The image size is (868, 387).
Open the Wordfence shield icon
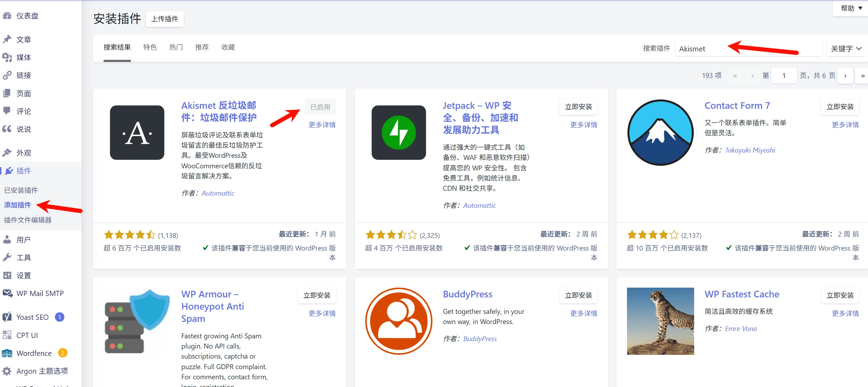coord(7,353)
